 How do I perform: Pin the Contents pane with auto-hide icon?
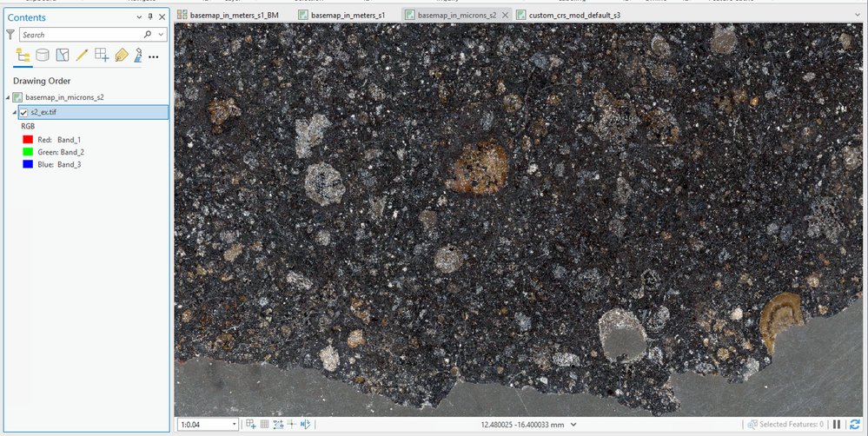tap(150, 17)
